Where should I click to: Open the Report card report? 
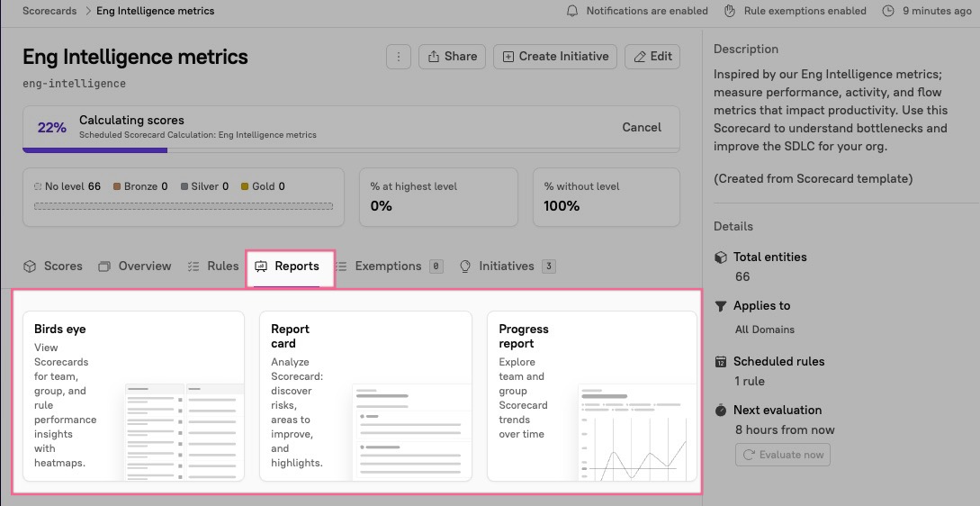[365, 396]
